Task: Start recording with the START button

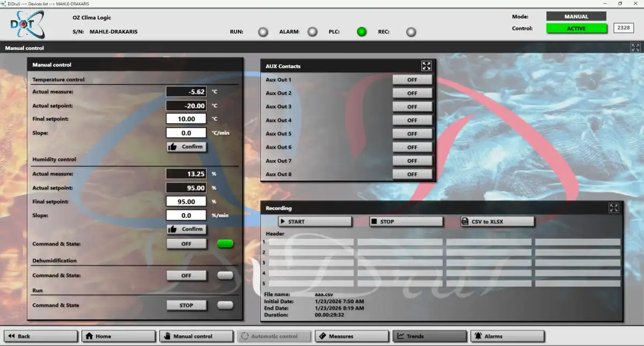Action: click(x=315, y=222)
